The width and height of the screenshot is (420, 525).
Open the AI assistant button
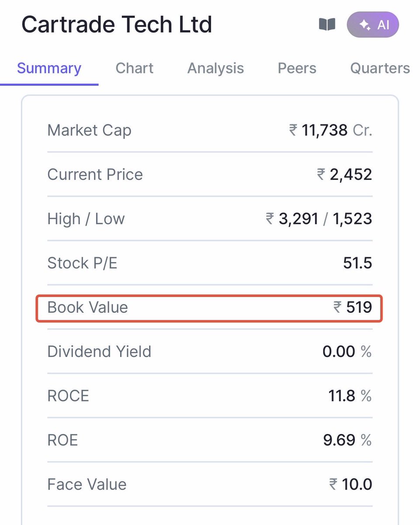[373, 25]
